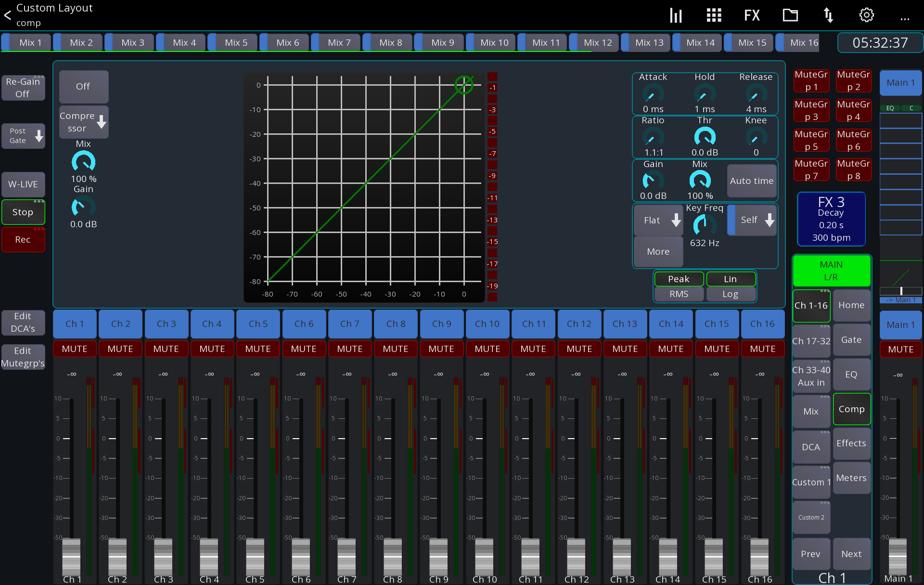The height and width of the screenshot is (585, 924).
Task: Open the folder icon for scenes
Action: (x=790, y=15)
